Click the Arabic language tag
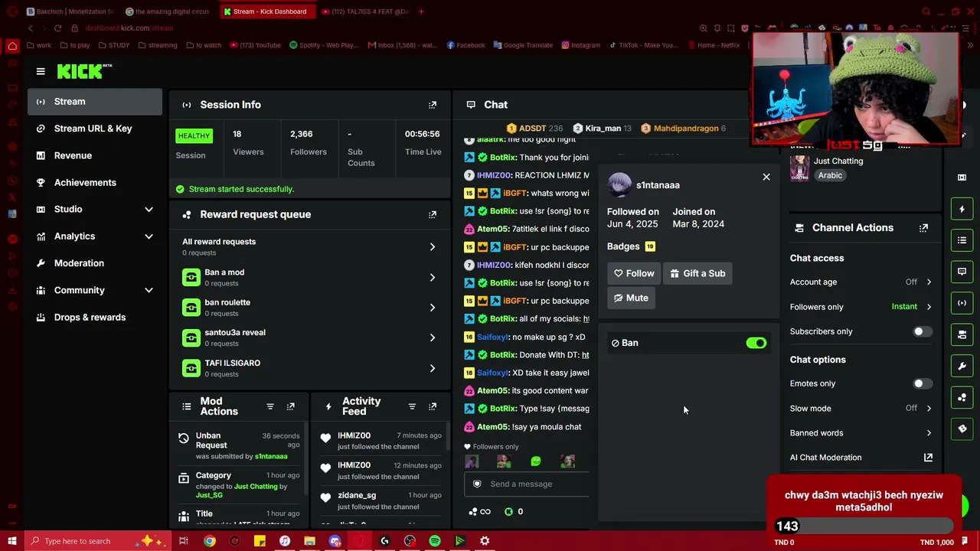The height and width of the screenshot is (551, 980). tap(830, 175)
